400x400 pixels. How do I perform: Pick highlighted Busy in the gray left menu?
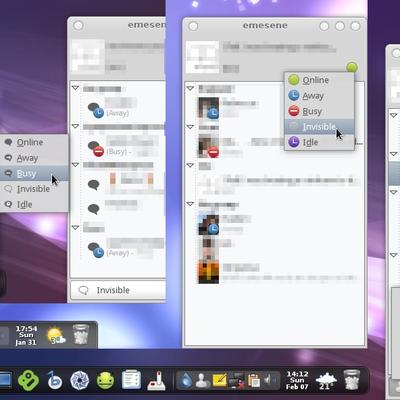(x=34, y=173)
